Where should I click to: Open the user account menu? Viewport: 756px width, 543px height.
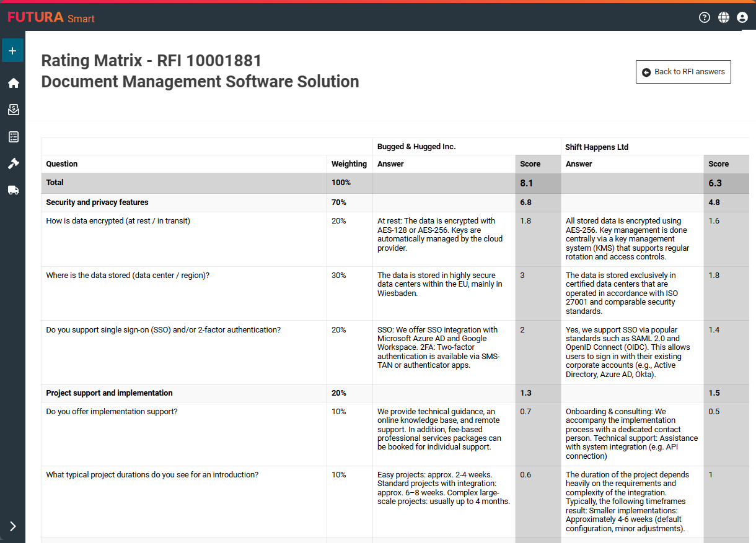(742, 17)
